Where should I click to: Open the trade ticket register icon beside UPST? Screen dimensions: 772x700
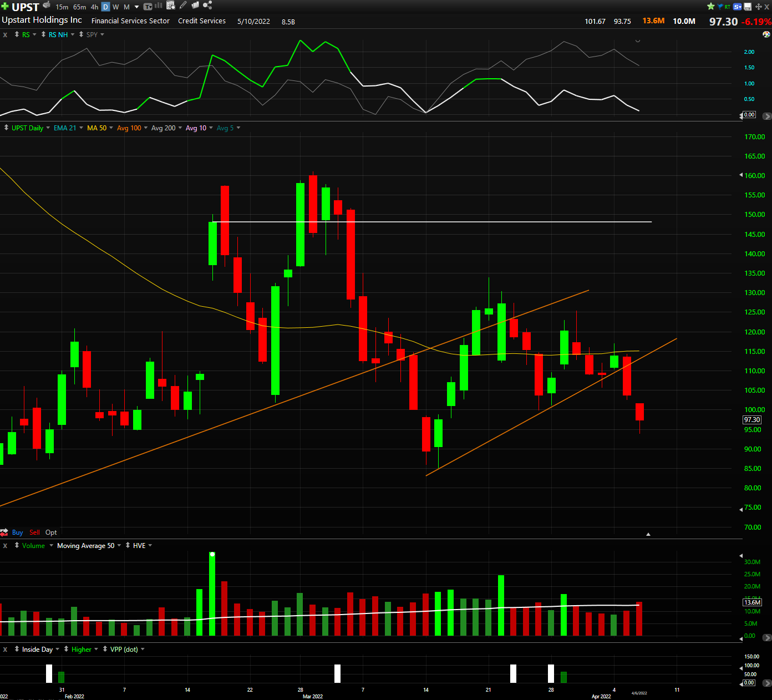tap(47, 5)
